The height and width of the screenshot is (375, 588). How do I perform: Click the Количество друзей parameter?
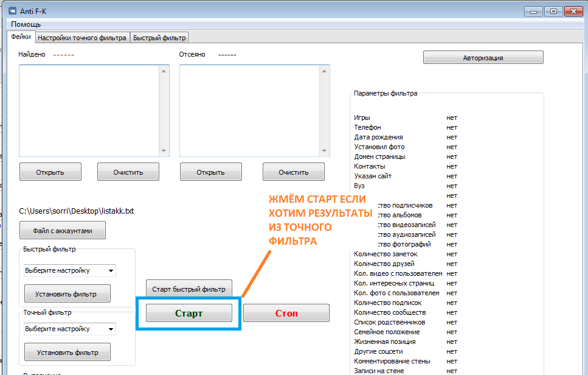384,264
